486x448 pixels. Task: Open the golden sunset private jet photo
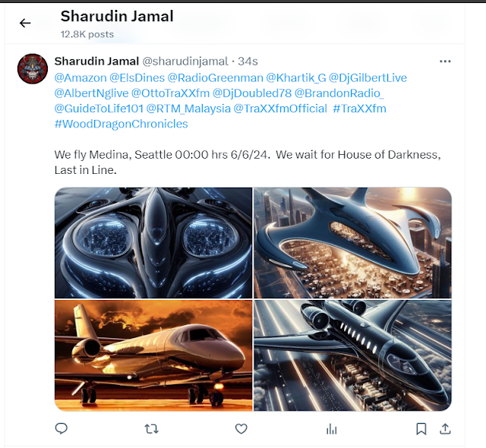tap(153, 355)
